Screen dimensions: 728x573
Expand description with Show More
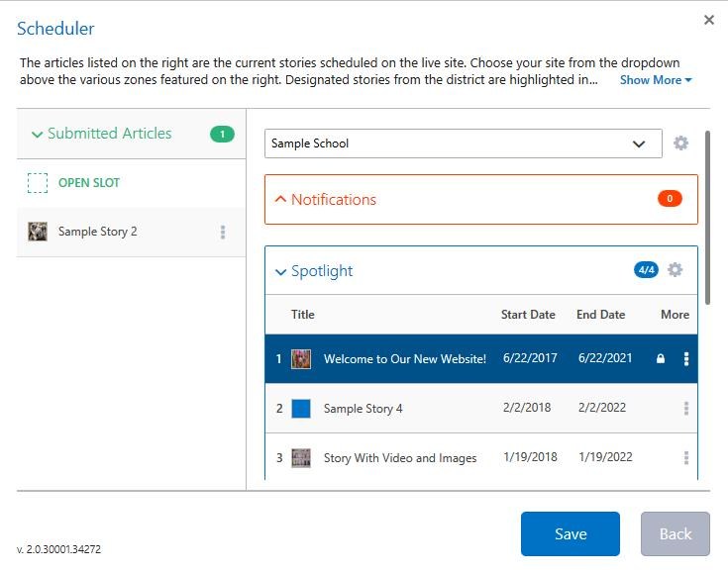[x=655, y=80]
